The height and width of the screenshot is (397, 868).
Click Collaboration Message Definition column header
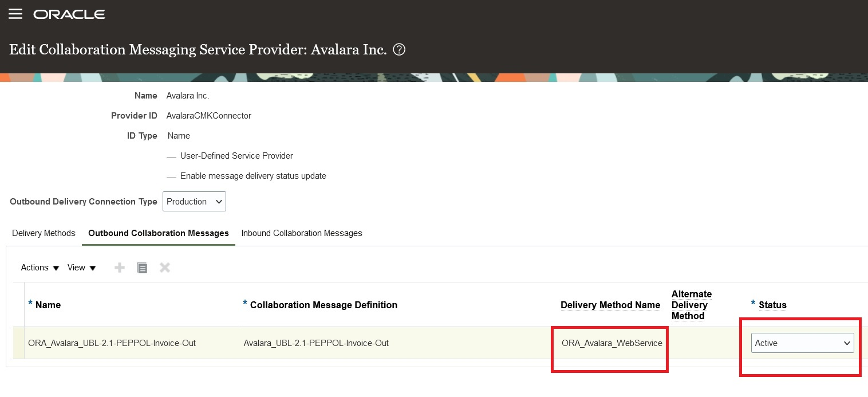pos(323,305)
